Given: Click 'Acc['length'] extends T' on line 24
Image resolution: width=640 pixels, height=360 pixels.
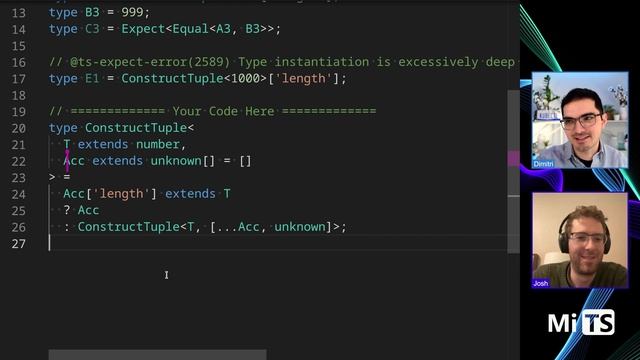Looking at the screenshot, I should coord(147,193).
